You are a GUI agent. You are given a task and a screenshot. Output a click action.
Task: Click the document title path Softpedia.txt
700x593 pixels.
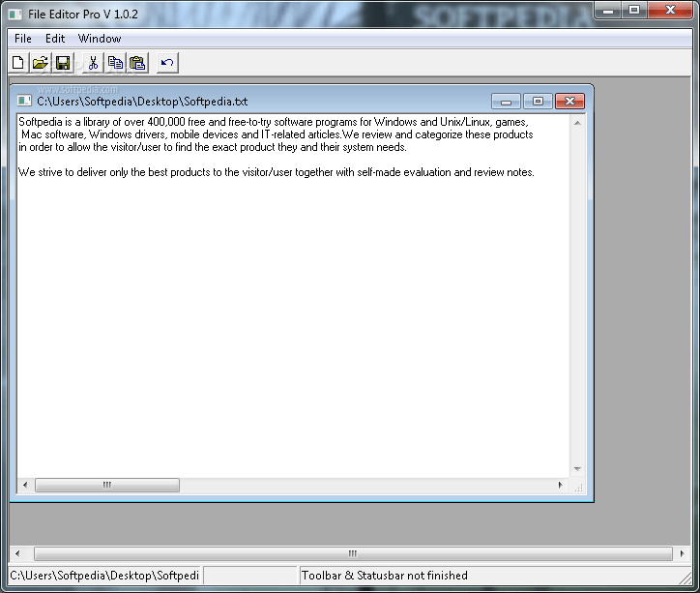pyautogui.click(x=142, y=102)
